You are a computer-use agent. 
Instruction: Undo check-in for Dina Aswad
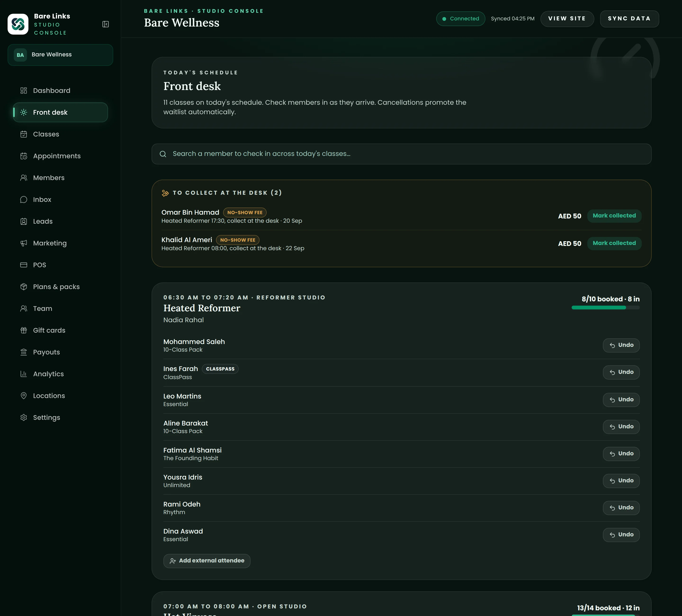621,535
